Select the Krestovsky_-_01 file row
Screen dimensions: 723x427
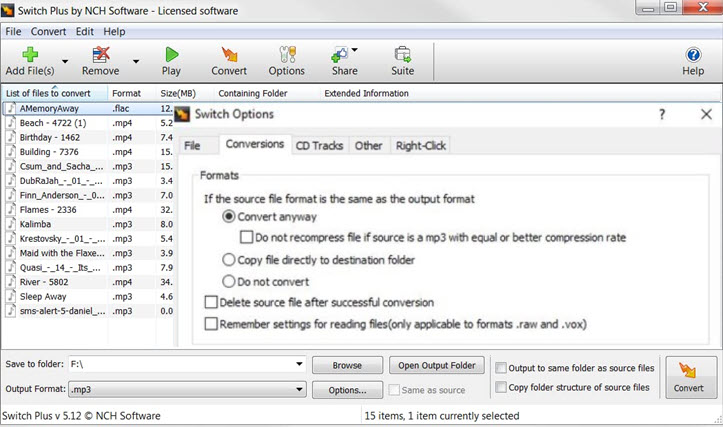pyautogui.click(x=89, y=238)
